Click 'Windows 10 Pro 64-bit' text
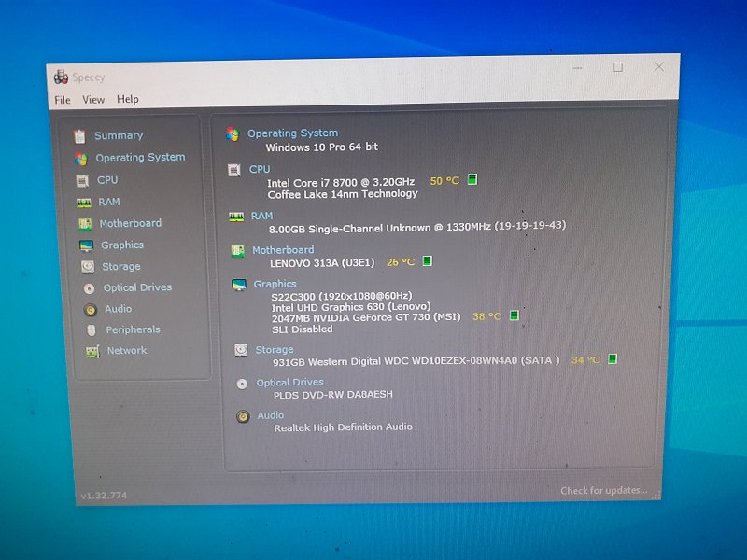 click(321, 147)
